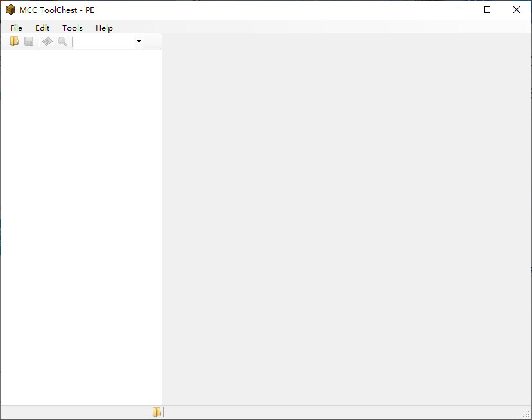This screenshot has height=420, width=532.
Task: Click the Open folder toolbar icon
Action: click(14, 41)
